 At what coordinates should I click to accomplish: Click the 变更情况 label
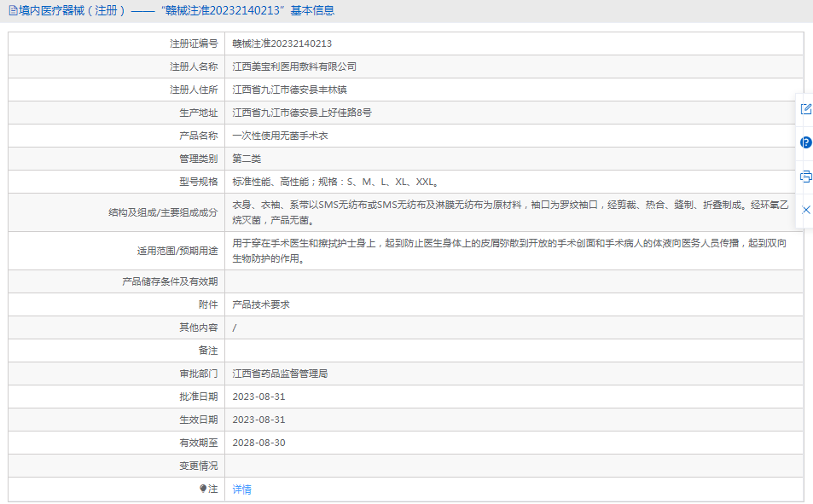[x=199, y=466]
